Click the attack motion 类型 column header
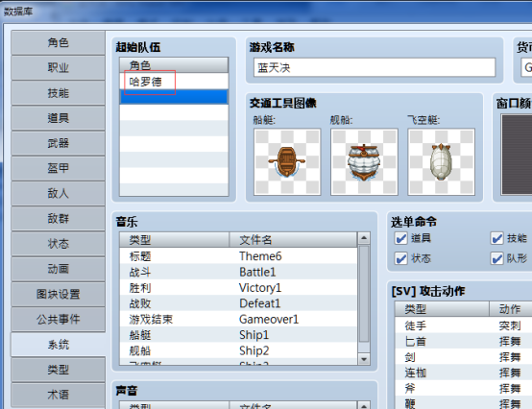532x409 pixels. (x=442, y=309)
